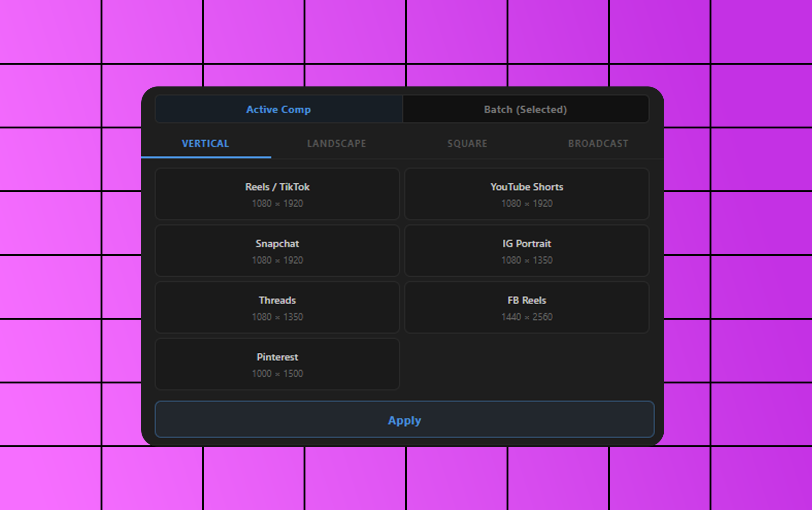Screen dimensions: 812x510
Task: Switch to Batch (Selected) mode
Action: click(525, 110)
